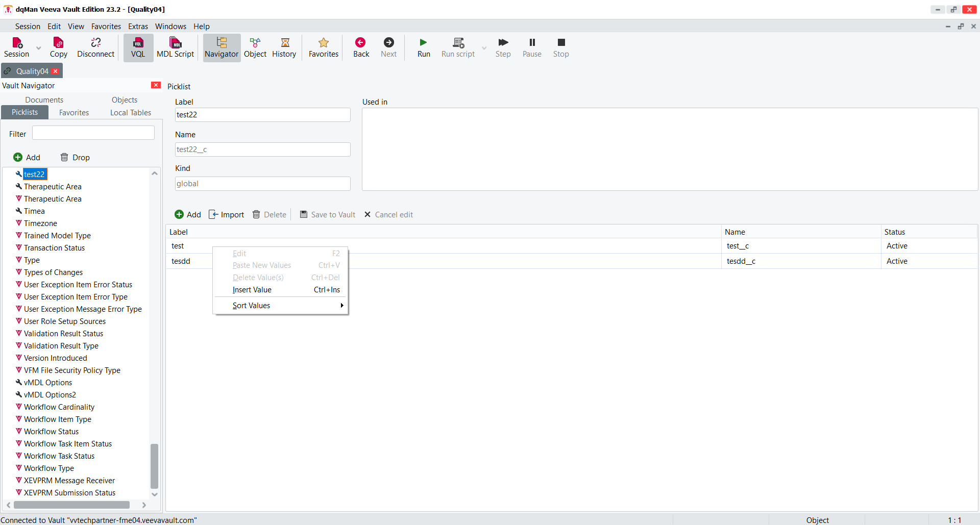The image size is (980, 525).
Task: Delete the selected picklist value
Action: [269, 215]
